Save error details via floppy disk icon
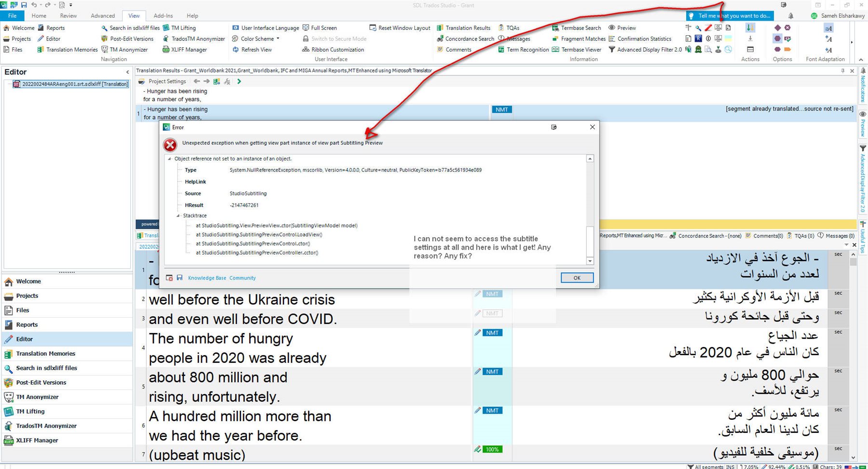This screenshot has width=868, height=469. coord(179,278)
